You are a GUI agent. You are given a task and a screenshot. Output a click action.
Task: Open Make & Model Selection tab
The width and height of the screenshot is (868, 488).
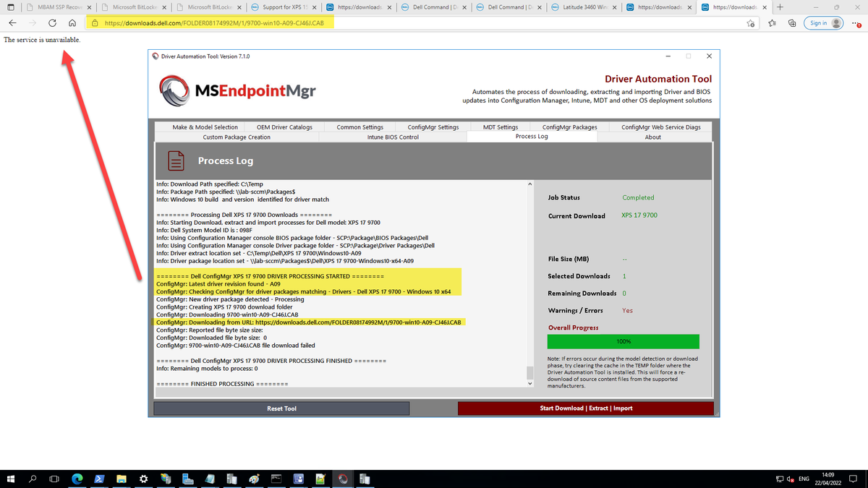[x=205, y=127]
